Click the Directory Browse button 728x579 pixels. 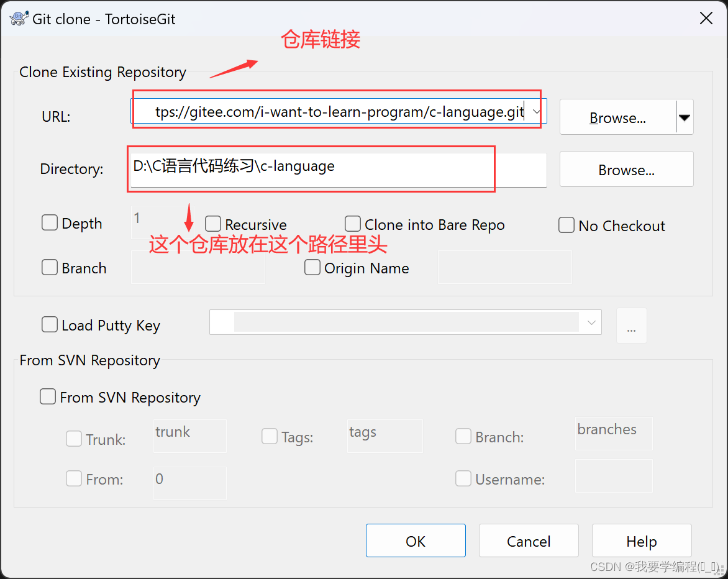click(x=626, y=170)
